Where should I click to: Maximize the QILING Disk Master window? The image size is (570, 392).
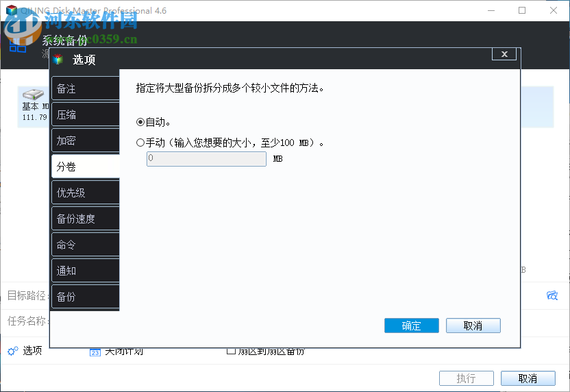pos(522,10)
